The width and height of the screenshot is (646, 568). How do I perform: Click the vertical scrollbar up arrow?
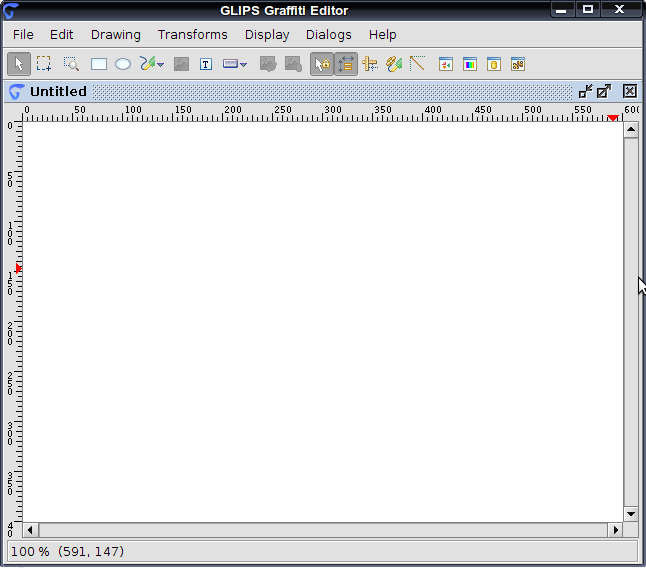point(631,130)
